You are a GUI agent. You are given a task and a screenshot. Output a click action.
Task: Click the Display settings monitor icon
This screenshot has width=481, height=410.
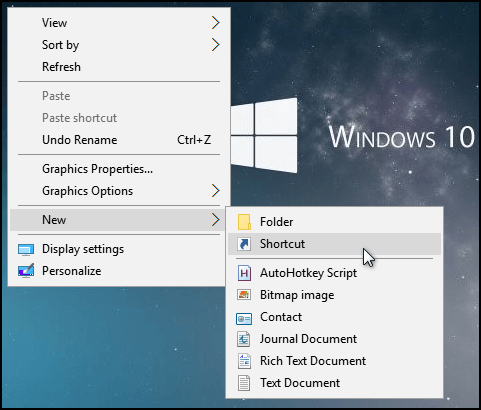coord(26,250)
